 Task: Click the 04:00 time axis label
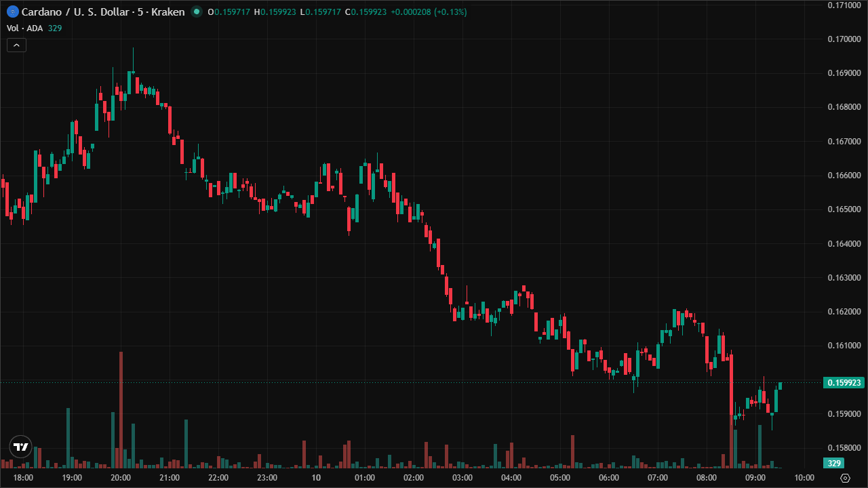(511, 478)
